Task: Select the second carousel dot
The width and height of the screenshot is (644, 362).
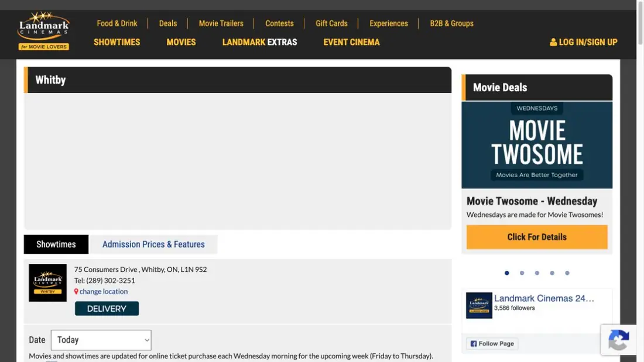Action: coord(522,273)
